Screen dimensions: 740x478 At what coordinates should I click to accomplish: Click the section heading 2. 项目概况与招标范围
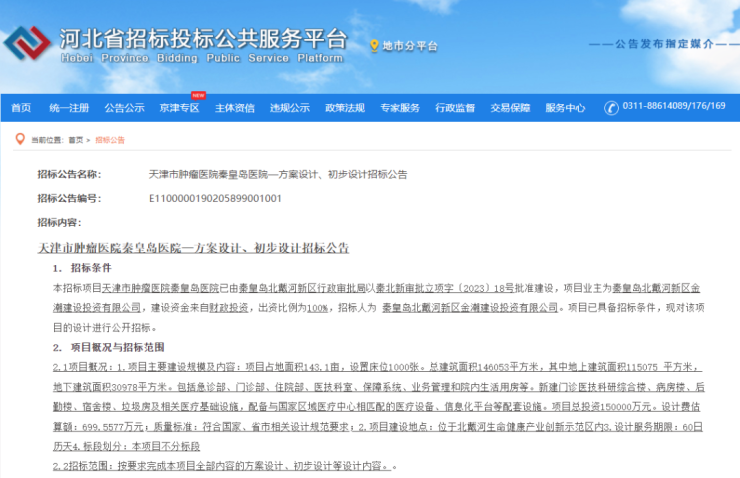(109, 347)
